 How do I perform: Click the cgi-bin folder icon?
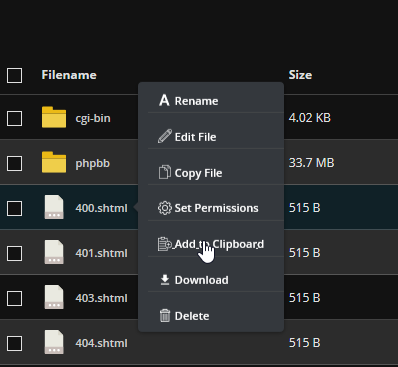point(54,117)
